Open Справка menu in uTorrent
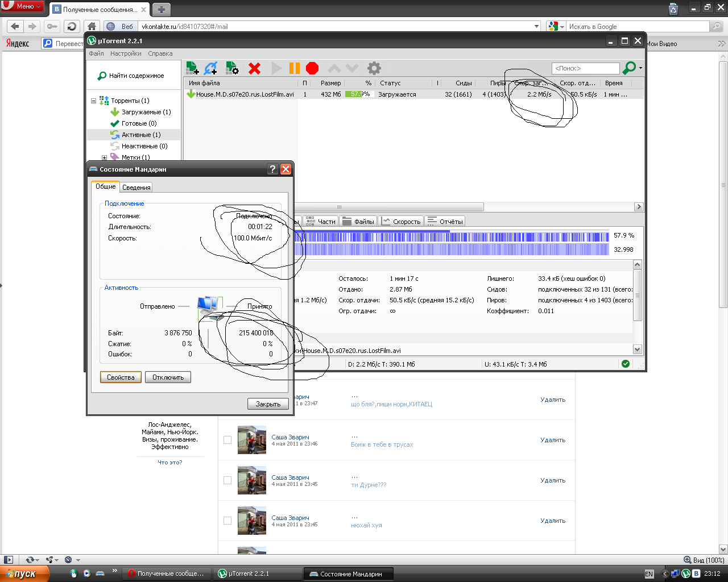The height and width of the screenshot is (582, 728). pyautogui.click(x=160, y=53)
